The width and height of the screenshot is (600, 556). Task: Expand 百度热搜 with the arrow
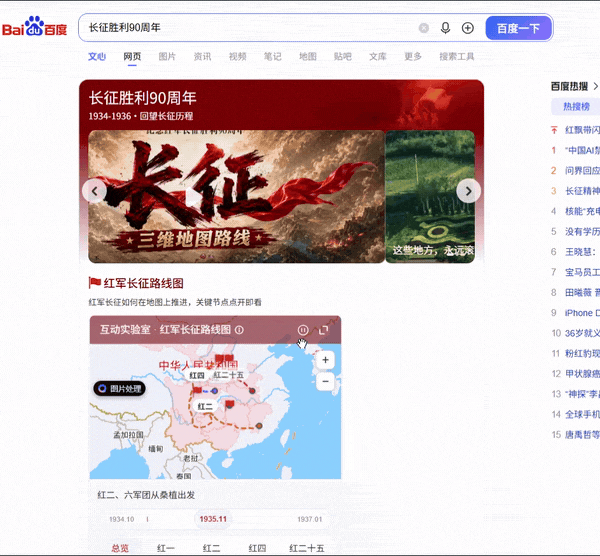pyautogui.click(x=595, y=86)
